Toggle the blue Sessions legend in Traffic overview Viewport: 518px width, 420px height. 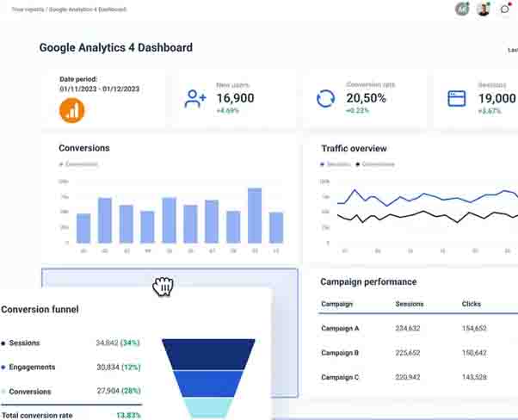pos(336,164)
